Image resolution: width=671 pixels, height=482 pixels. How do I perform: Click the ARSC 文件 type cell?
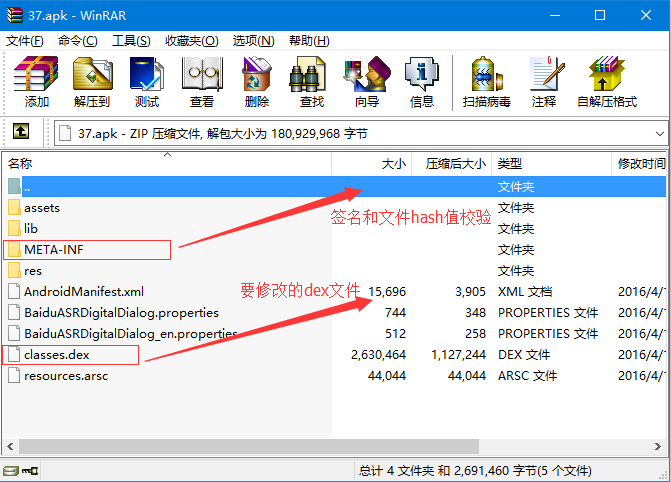(x=528, y=375)
